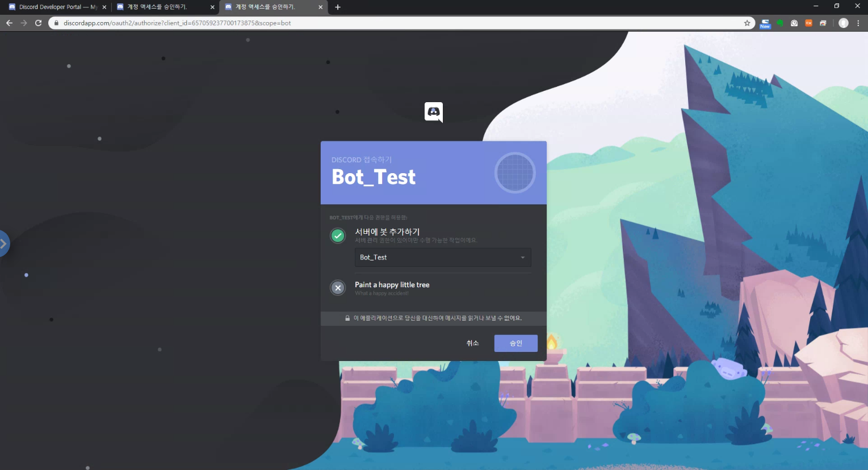Open the orange EX extension icon
868x470 pixels.
[808, 23]
